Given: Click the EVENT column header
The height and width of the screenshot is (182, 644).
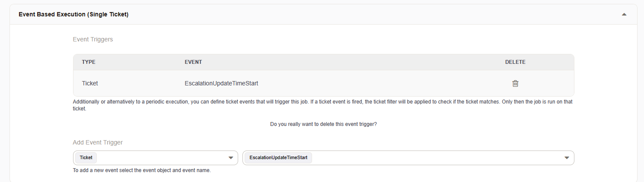Looking at the screenshot, I should coord(193,62).
